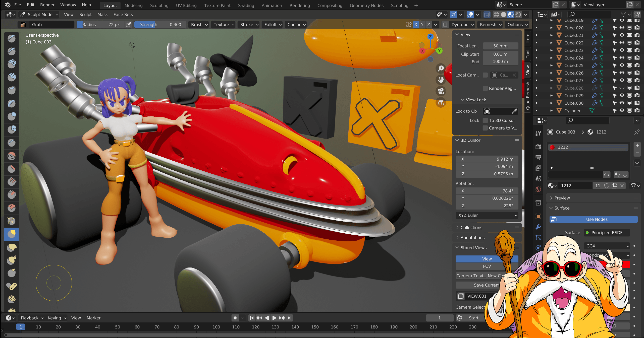Adjust the brush Strength slider
The width and height of the screenshot is (644, 338).
point(160,25)
